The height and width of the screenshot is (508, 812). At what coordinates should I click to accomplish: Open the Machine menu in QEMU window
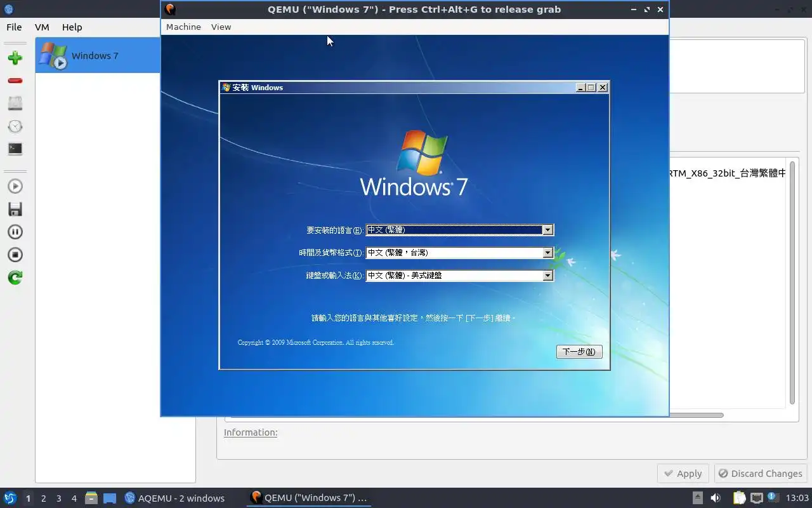click(x=183, y=27)
